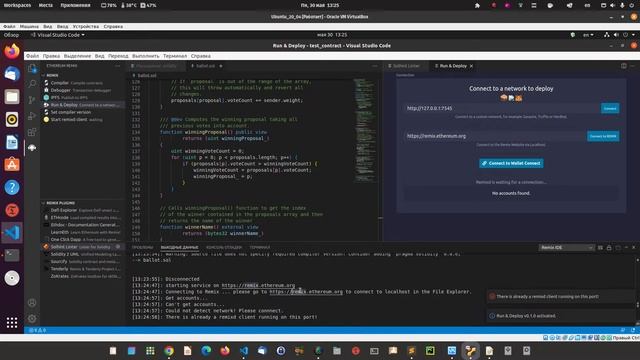This screenshot has height=360, width=640.
Task: Click the custom network URL input field
Action: coord(502,108)
